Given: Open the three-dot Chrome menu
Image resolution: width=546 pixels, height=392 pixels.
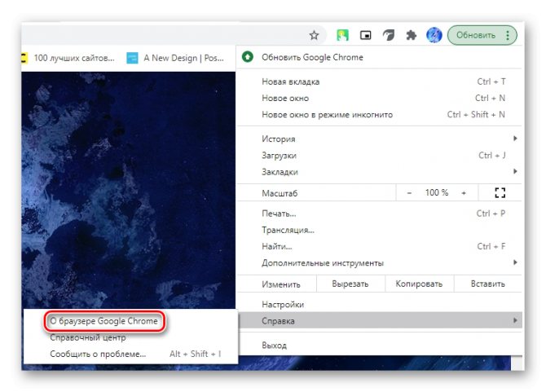Looking at the screenshot, I should click(x=508, y=35).
